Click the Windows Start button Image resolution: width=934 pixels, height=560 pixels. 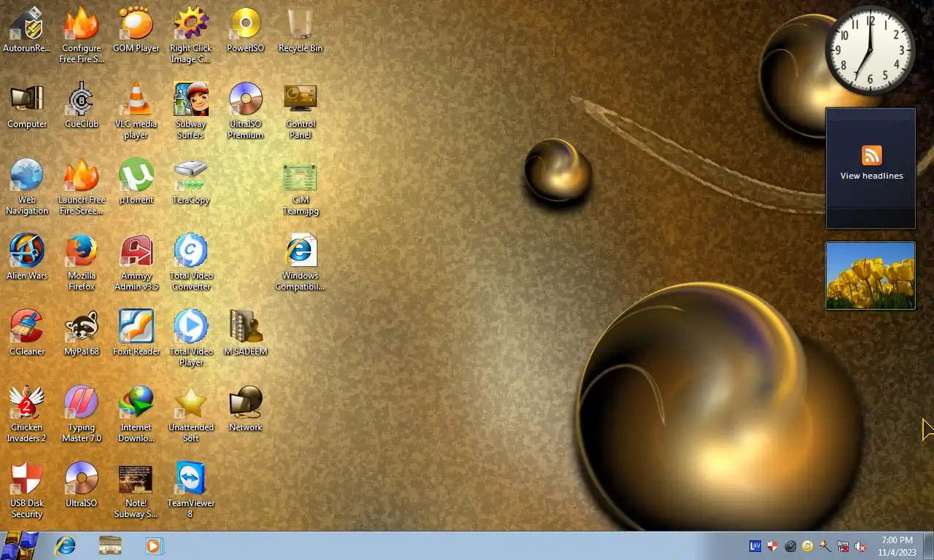(x=20, y=545)
